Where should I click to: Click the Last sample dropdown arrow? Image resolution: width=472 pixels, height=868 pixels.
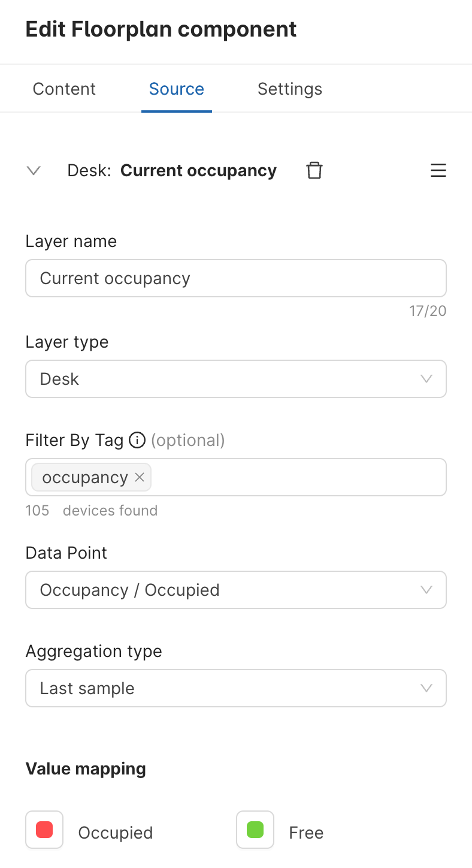[x=426, y=688]
